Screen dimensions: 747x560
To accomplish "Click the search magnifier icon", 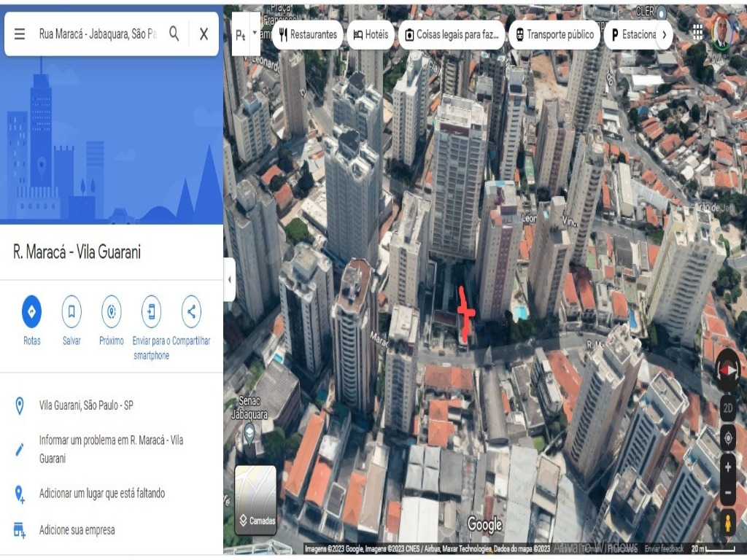I will pyautogui.click(x=174, y=34).
